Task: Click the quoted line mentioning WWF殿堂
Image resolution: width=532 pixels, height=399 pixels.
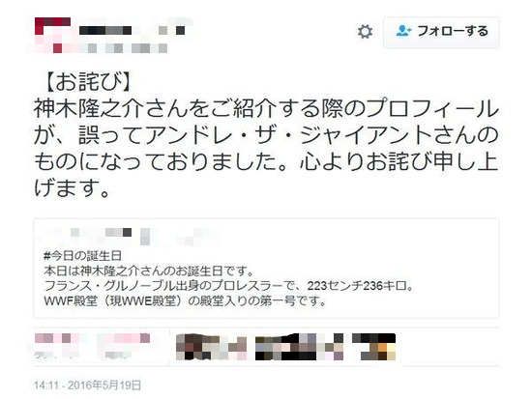Action: (186, 300)
